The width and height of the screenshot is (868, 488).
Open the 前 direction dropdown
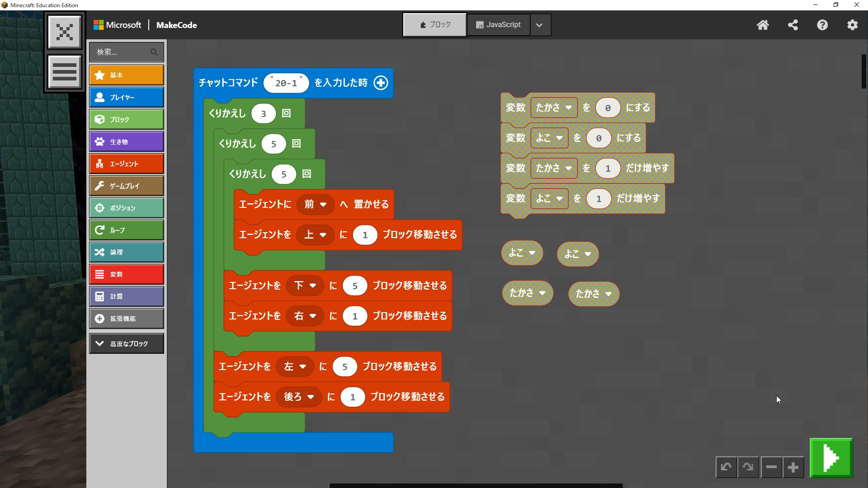pos(315,204)
